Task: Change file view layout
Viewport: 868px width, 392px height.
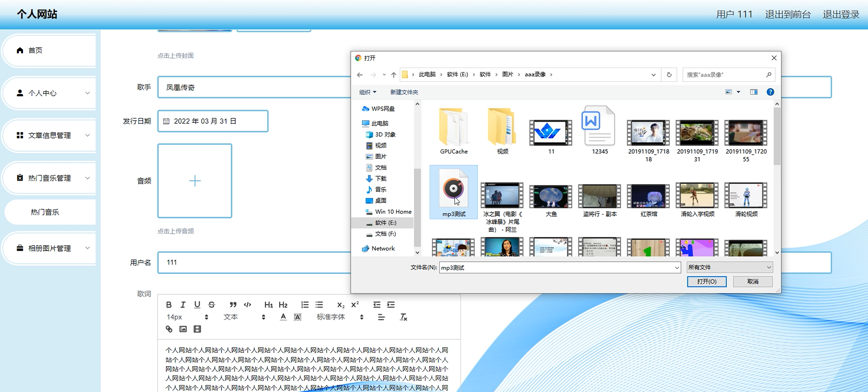Action: pos(729,92)
